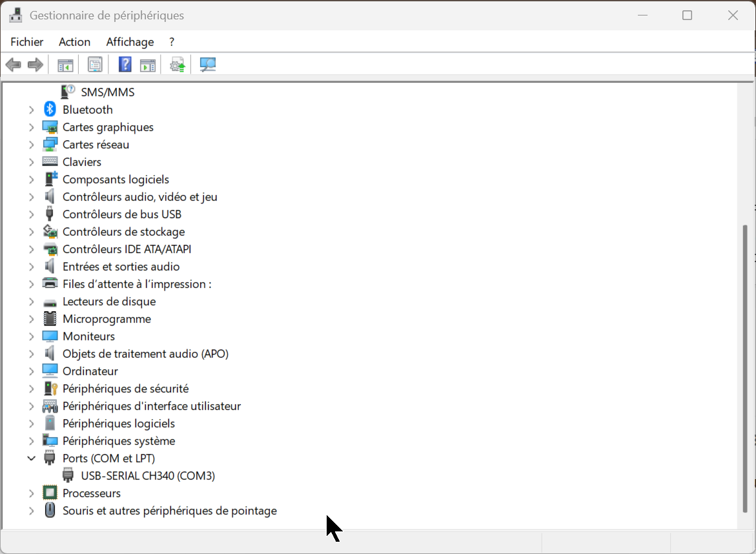The width and height of the screenshot is (756, 554).
Task: Open the Affichage menu
Action: pos(130,42)
